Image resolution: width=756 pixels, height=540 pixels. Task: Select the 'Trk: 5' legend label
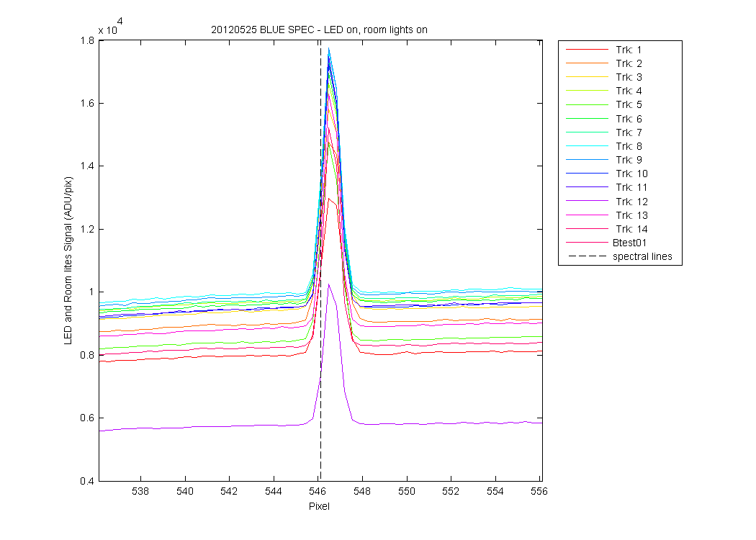(x=629, y=104)
